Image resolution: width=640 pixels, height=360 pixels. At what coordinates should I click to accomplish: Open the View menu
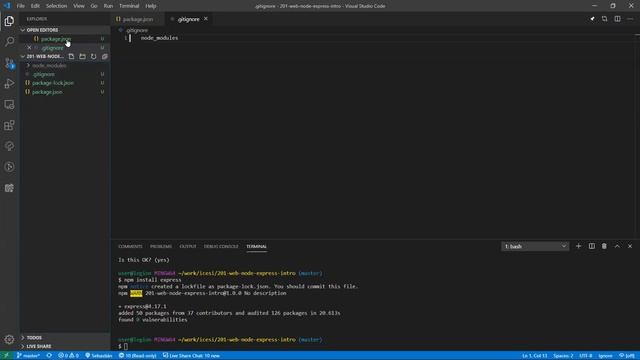[x=79, y=6]
